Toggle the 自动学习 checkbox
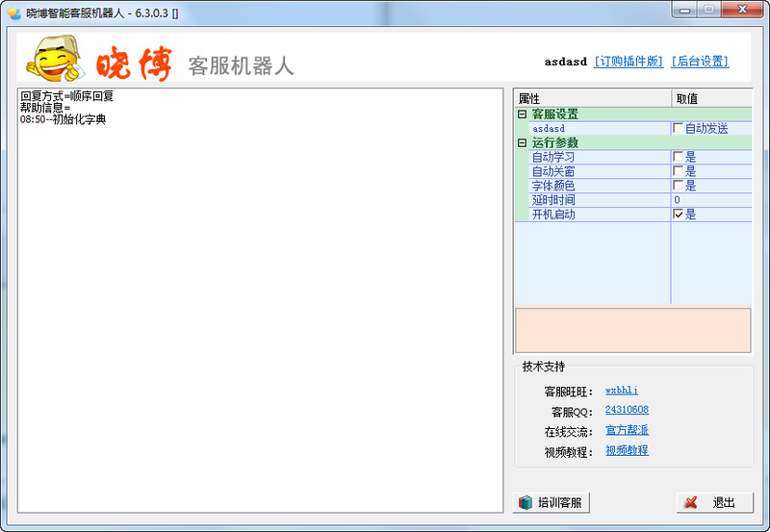Viewport: 770px width, 532px height. point(679,157)
